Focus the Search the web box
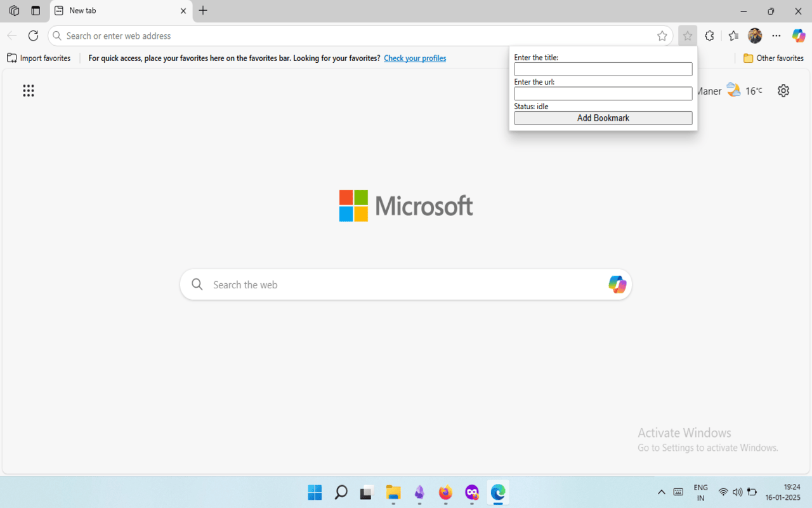The height and width of the screenshot is (508, 812). pyautogui.click(x=406, y=284)
